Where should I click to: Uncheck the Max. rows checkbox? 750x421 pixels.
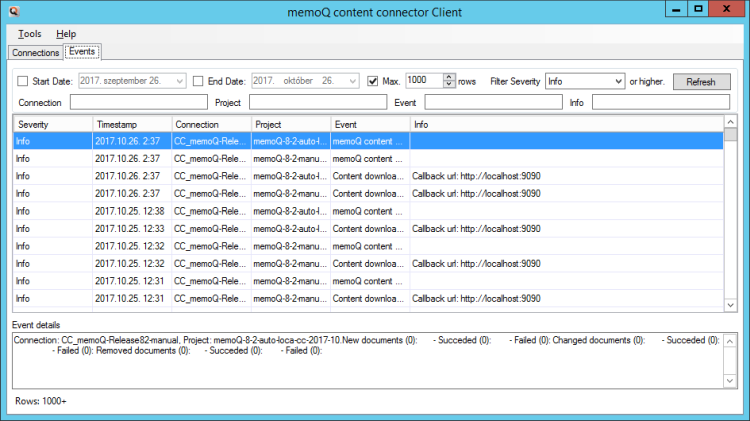click(x=373, y=81)
